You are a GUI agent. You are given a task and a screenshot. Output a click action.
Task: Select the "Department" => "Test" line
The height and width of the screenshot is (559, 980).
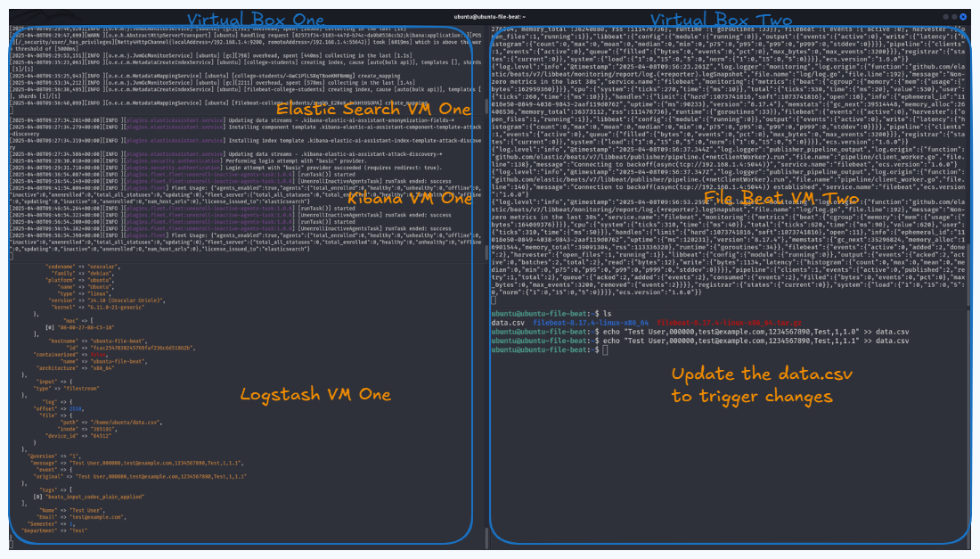coord(54,530)
